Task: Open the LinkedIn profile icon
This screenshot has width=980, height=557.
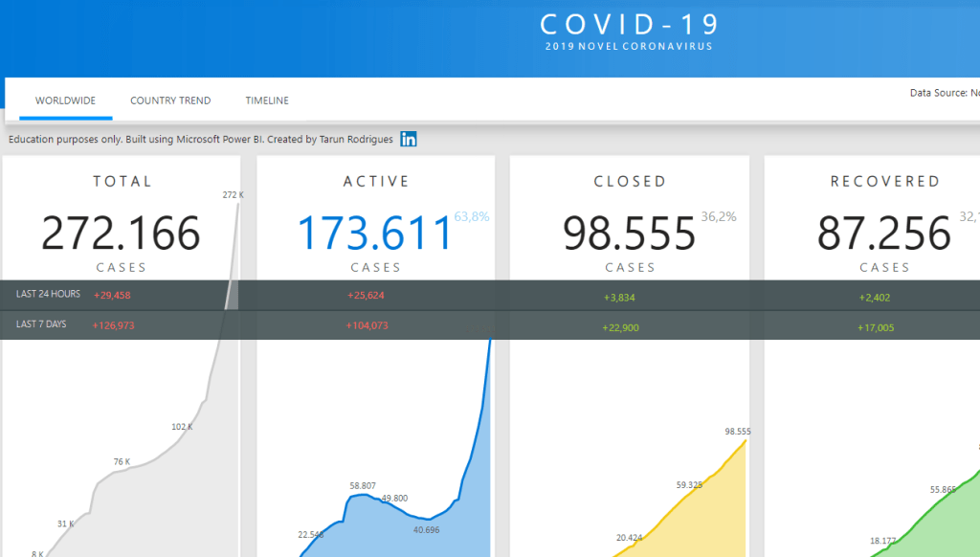Action: pos(409,140)
